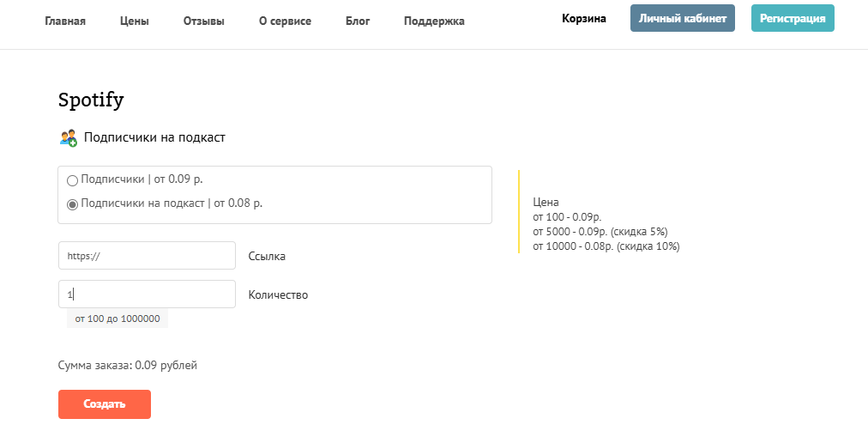Click the Количество field label

coord(278,295)
